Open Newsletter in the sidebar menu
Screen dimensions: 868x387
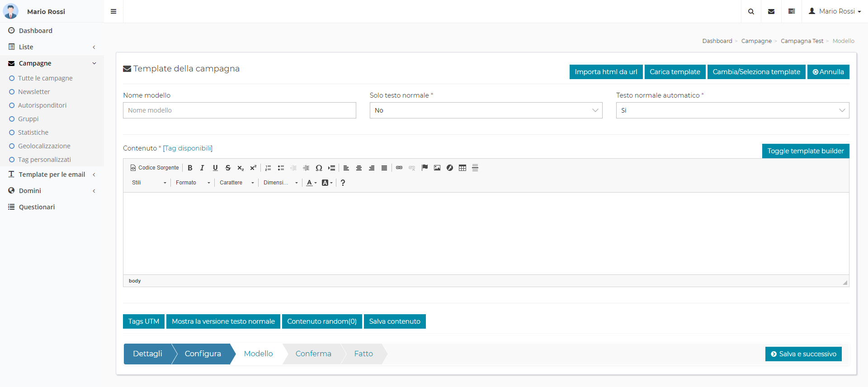[x=34, y=92]
